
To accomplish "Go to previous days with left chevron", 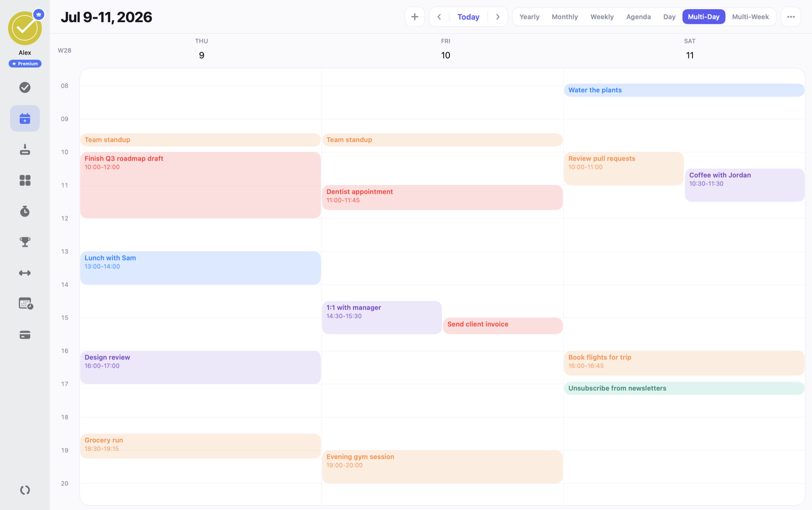I will click(439, 17).
